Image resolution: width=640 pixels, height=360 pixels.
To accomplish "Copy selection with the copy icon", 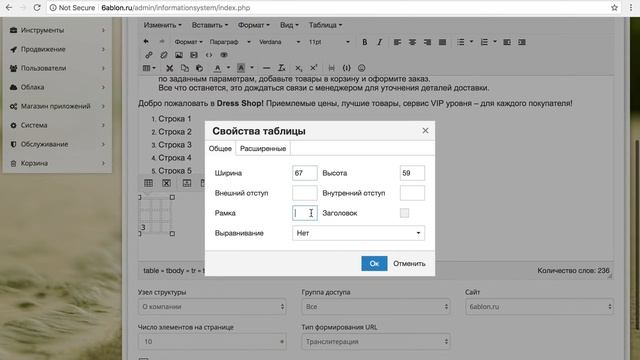I will click(x=184, y=68).
